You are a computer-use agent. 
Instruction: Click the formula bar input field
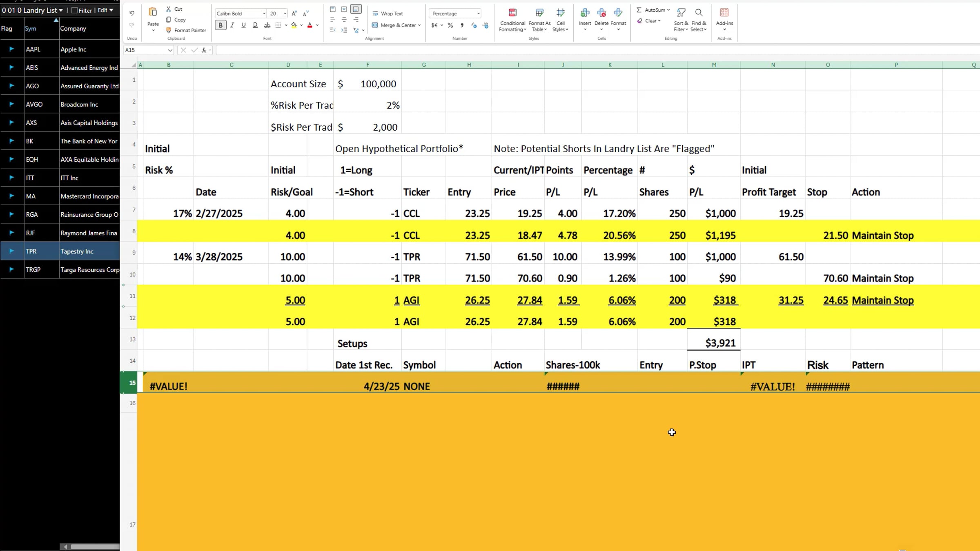598,50
